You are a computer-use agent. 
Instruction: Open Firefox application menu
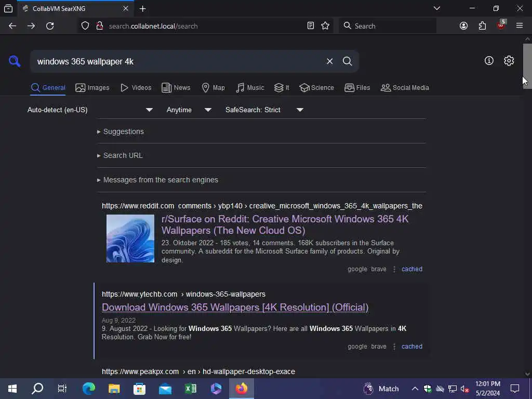520,26
